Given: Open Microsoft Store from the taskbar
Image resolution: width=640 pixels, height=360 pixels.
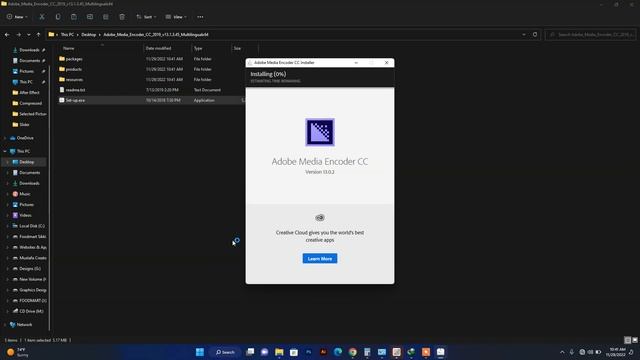Looking at the screenshot, I should coord(294,352).
